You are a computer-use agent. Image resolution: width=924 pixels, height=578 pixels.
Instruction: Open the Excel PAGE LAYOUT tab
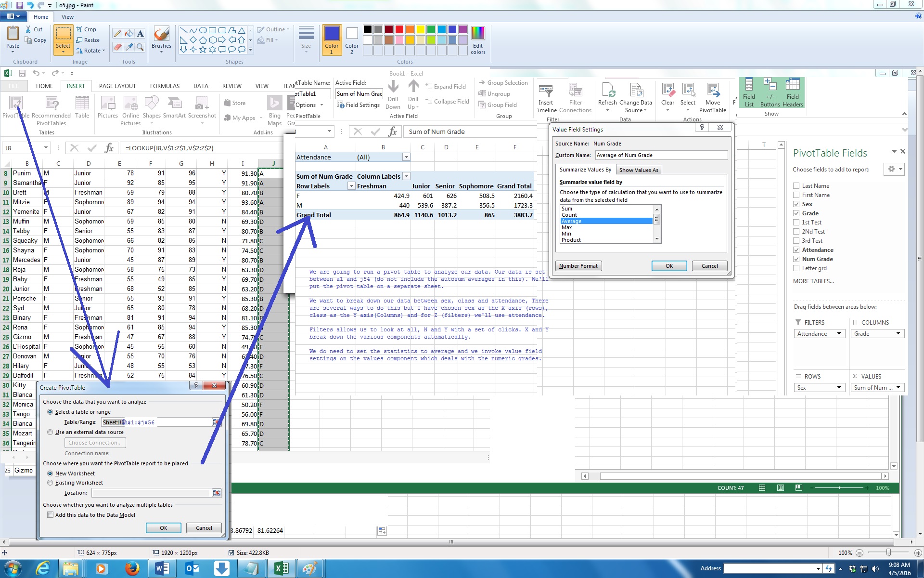117,86
